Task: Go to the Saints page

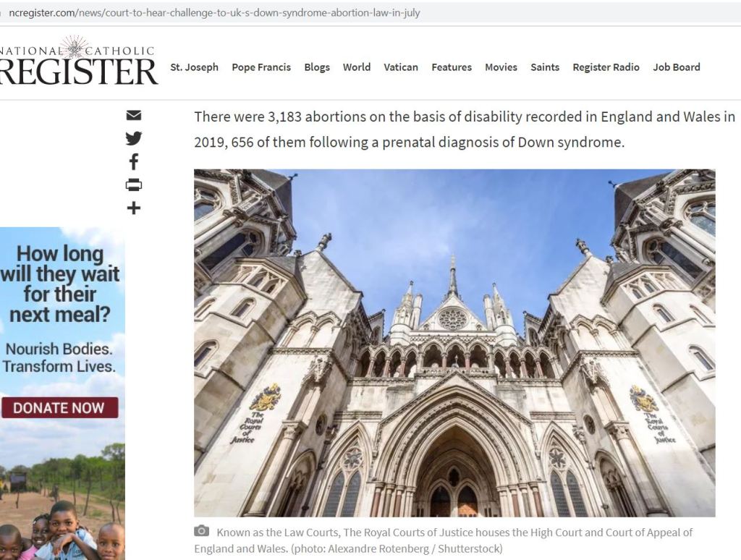Action: tap(545, 67)
